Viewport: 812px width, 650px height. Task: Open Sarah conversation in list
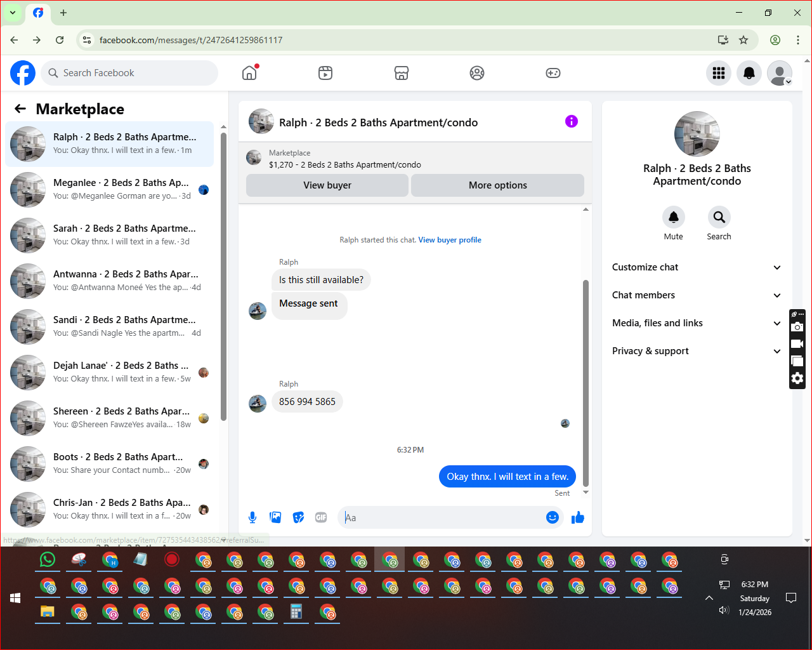109,235
